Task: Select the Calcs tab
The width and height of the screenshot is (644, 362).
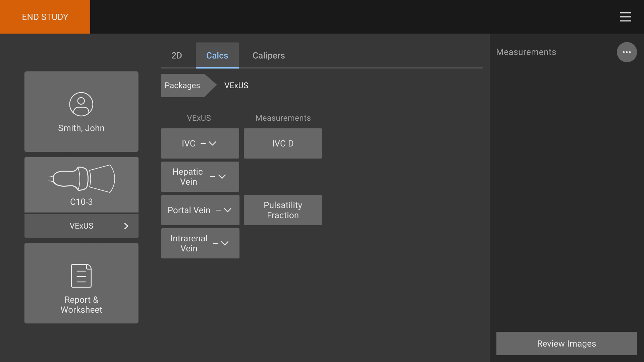Action: click(217, 56)
